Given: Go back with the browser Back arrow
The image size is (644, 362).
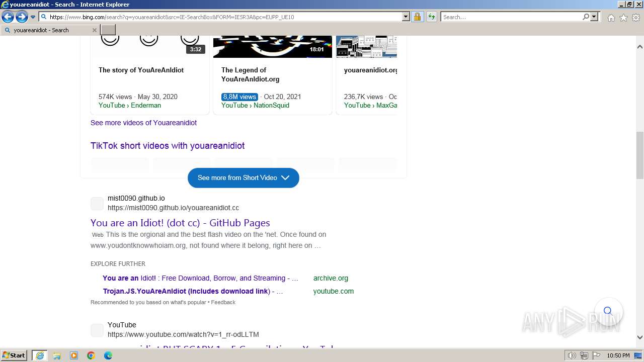Looking at the screenshot, I should click(8, 17).
